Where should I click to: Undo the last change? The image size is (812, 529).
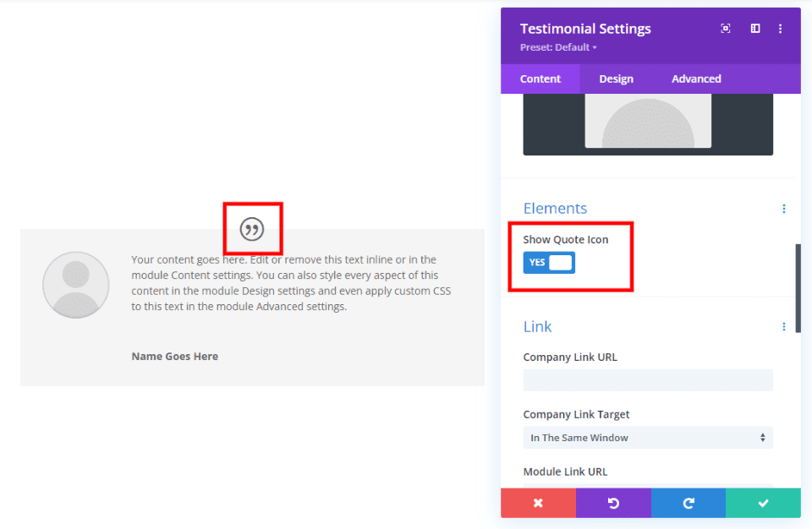click(x=613, y=503)
